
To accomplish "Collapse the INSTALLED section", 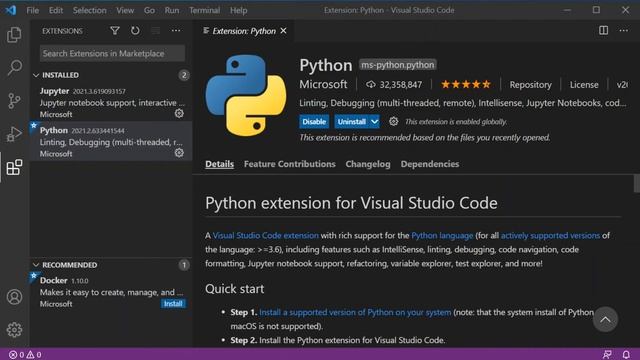I will tap(36, 75).
